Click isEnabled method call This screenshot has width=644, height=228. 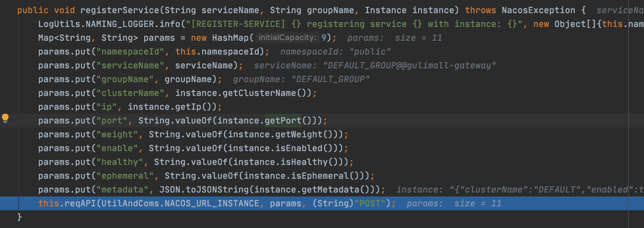coord(299,148)
